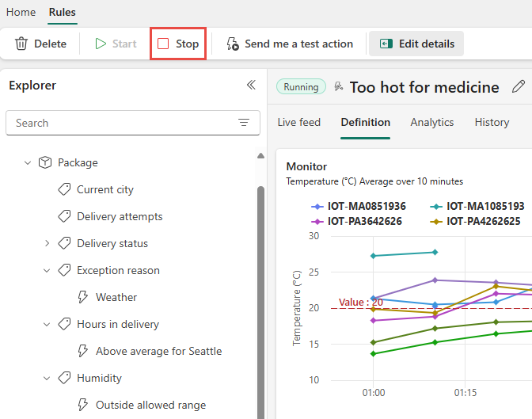Click the Delete trash icon

point(21,44)
